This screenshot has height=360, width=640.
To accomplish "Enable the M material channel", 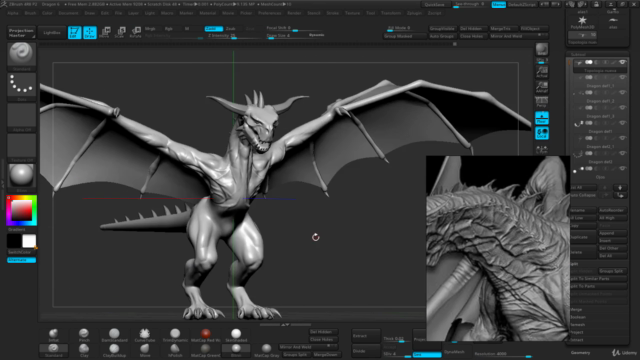I will (187, 29).
